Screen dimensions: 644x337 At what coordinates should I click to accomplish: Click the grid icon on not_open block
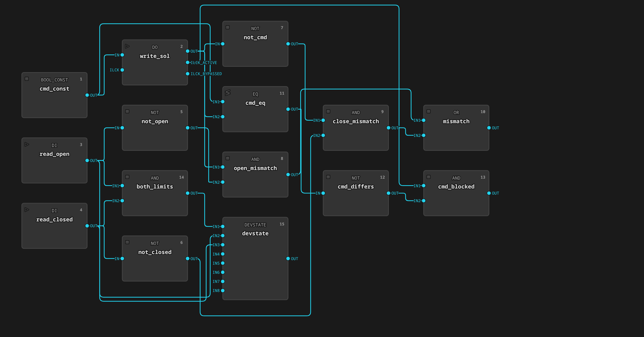click(127, 111)
